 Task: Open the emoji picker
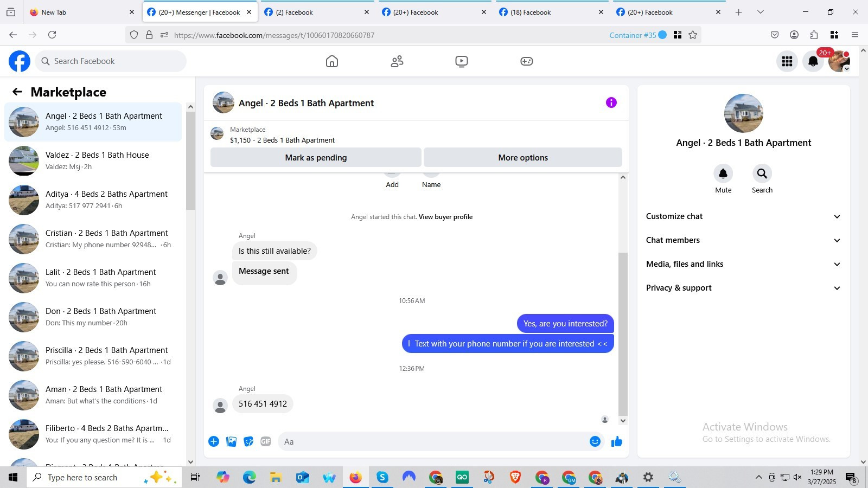tap(595, 441)
